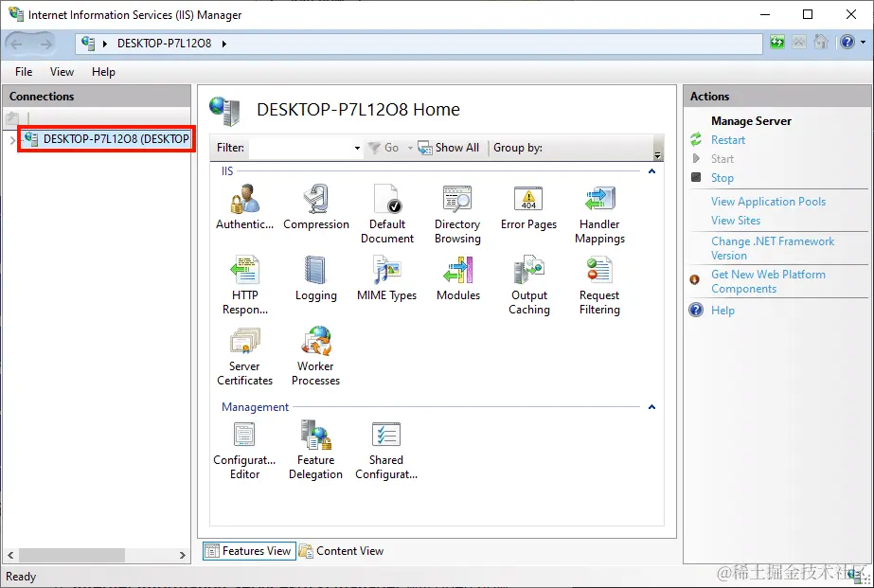Click the Connections horizontal scrollbar thumb
The height and width of the screenshot is (588, 874).
point(71,555)
